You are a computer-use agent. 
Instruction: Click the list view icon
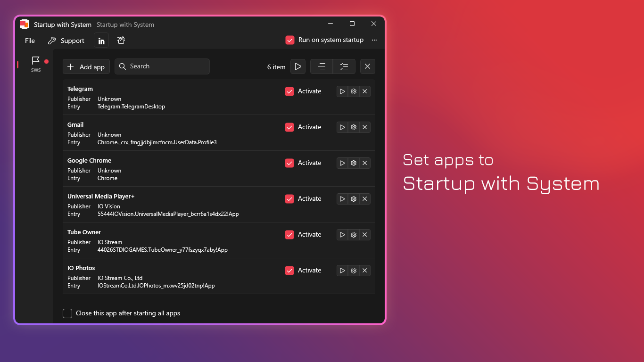pyautogui.click(x=322, y=66)
